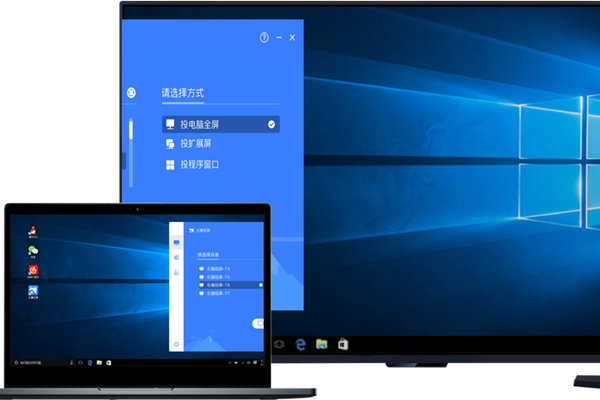Open File Explorer on the large monitor taskbar
The width and height of the screenshot is (600, 400).
point(322,344)
